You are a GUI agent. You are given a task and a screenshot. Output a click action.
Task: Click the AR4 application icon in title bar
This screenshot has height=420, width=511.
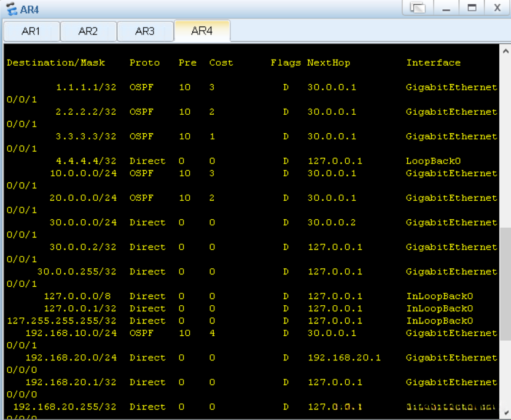click(x=12, y=9)
